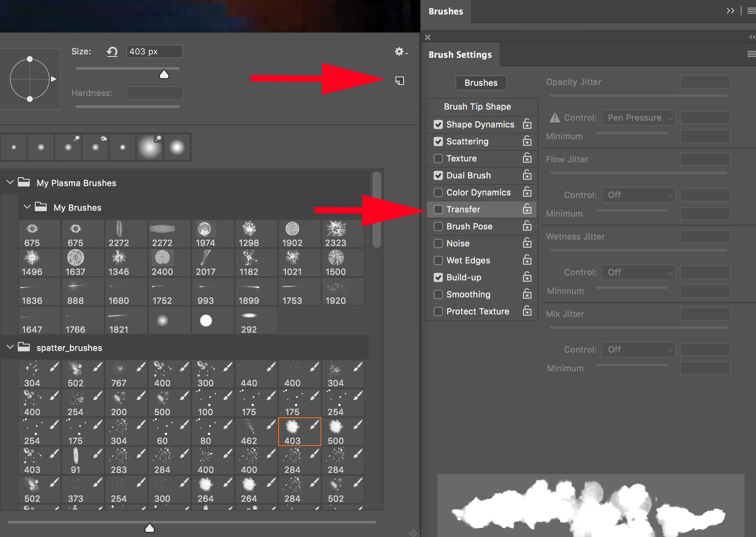Turn on Noise checkbox

pos(438,243)
